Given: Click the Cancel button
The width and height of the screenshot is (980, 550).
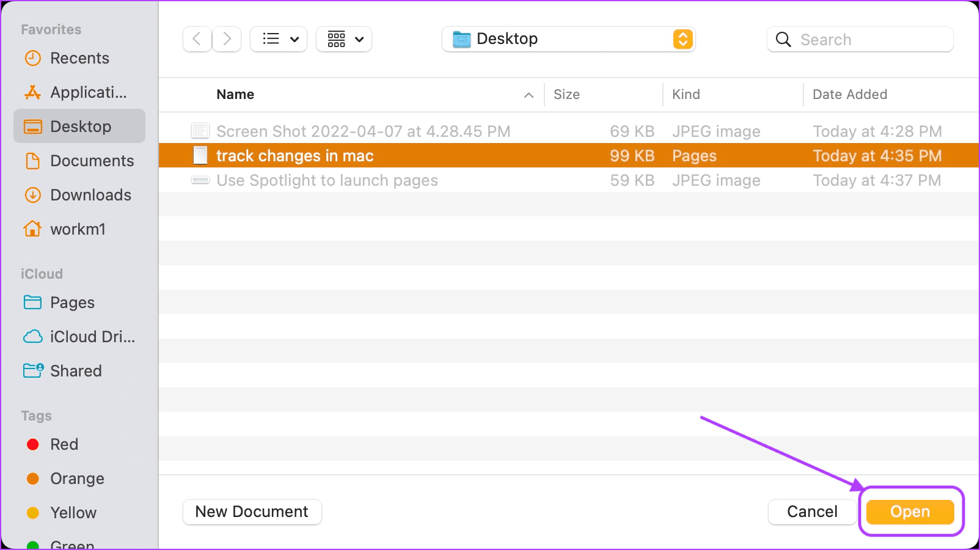Looking at the screenshot, I should point(812,512).
